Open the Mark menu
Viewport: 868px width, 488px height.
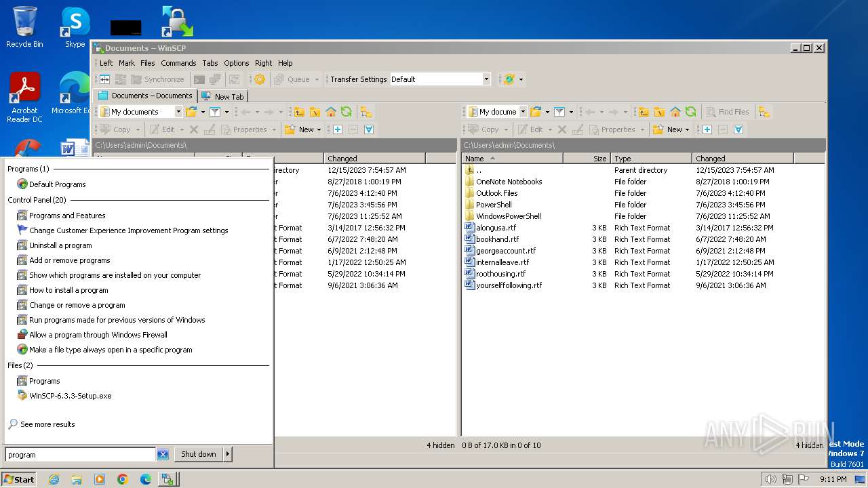point(127,63)
